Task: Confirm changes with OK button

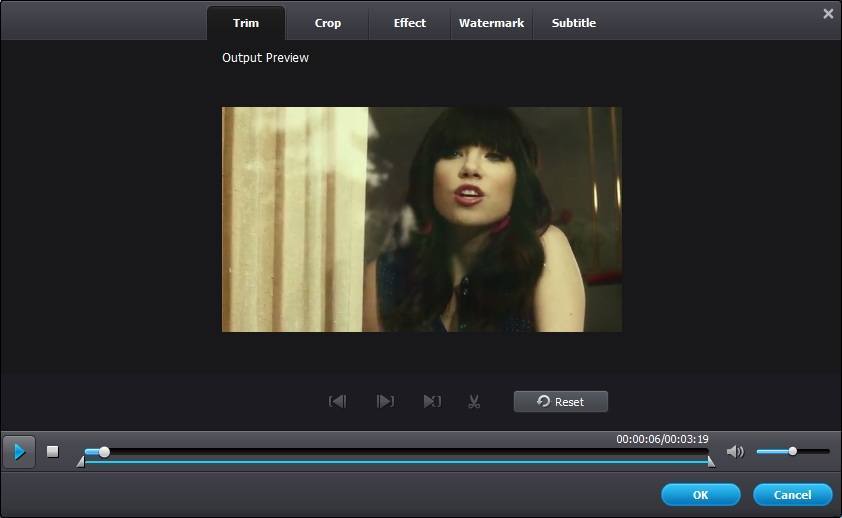Action: click(701, 495)
